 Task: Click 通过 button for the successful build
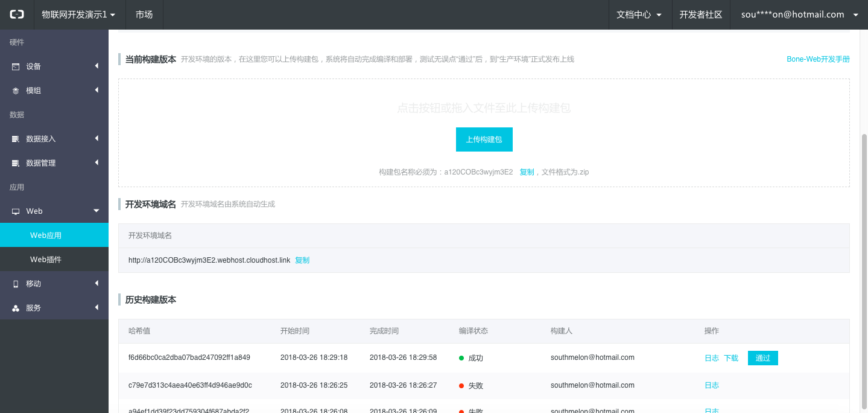(x=762, y=358)
